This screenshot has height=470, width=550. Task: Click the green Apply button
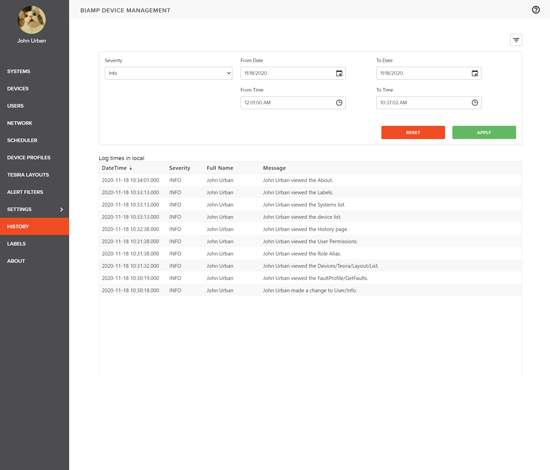coord(484,133)
